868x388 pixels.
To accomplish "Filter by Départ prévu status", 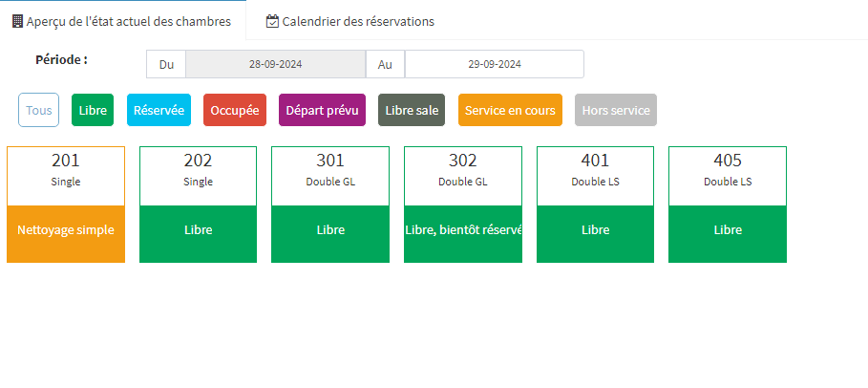I will (x=322, y=110).
